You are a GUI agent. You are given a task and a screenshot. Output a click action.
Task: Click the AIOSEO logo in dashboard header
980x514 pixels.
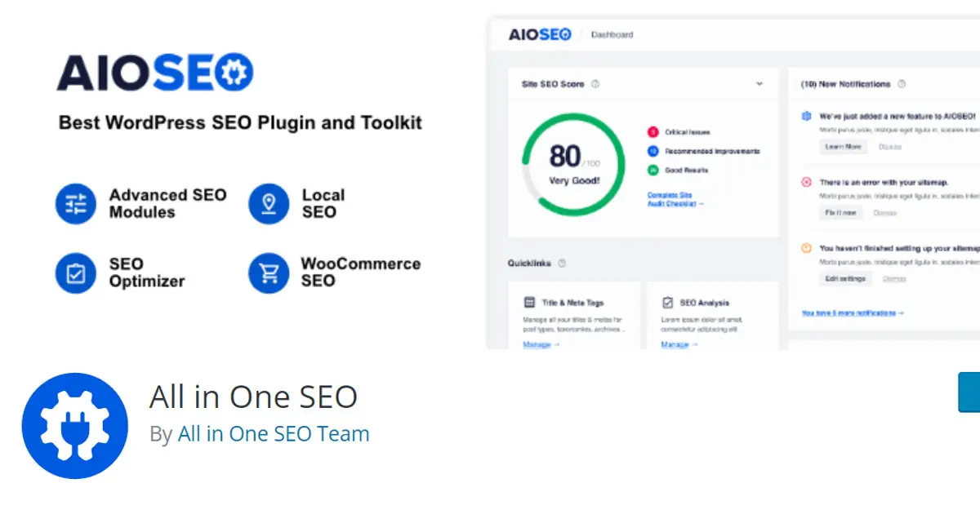click(538, 34)
